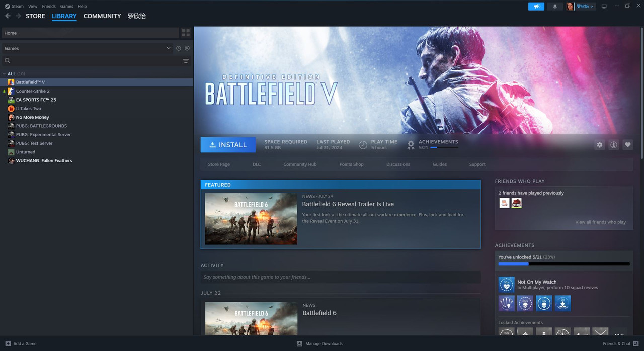644x351 pixels.
Task: Click the Manage Downloads icon
Action: (299, 343)
